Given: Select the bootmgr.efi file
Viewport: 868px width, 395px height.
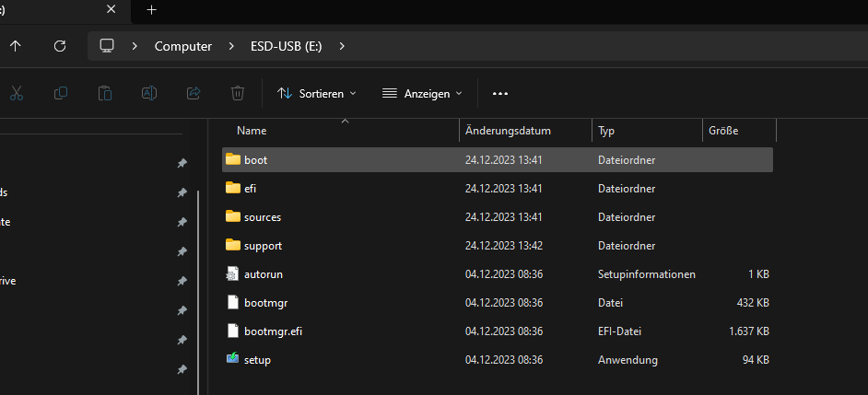Looking at the screenshot, I should [273, 331].
